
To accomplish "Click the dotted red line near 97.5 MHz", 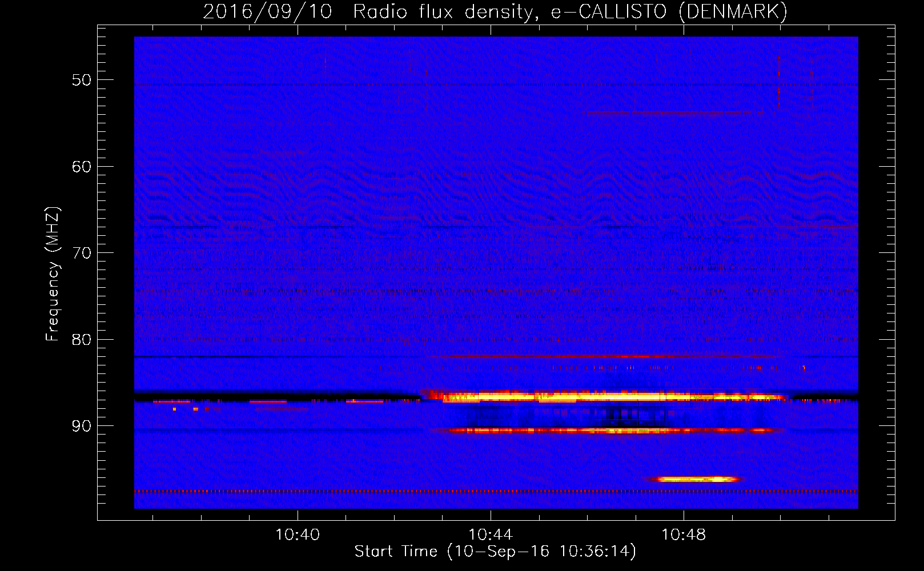I will click(496, 491).
